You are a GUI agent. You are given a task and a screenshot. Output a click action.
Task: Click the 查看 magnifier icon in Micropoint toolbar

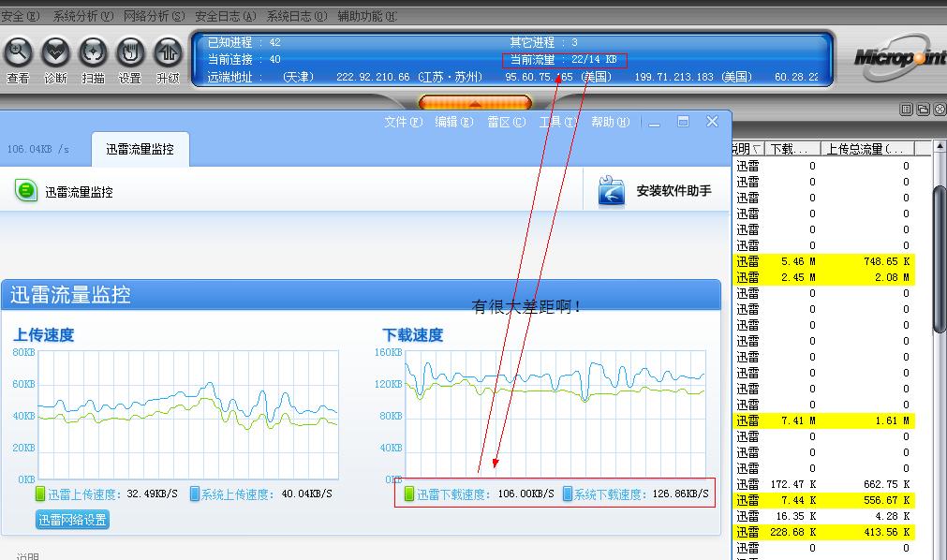(19, 52)
